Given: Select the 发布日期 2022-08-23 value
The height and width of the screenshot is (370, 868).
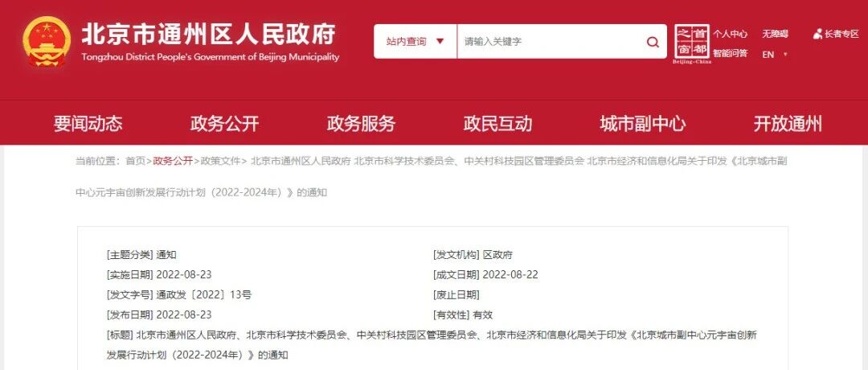Looking at the screenshot, I should coord(184,315).
